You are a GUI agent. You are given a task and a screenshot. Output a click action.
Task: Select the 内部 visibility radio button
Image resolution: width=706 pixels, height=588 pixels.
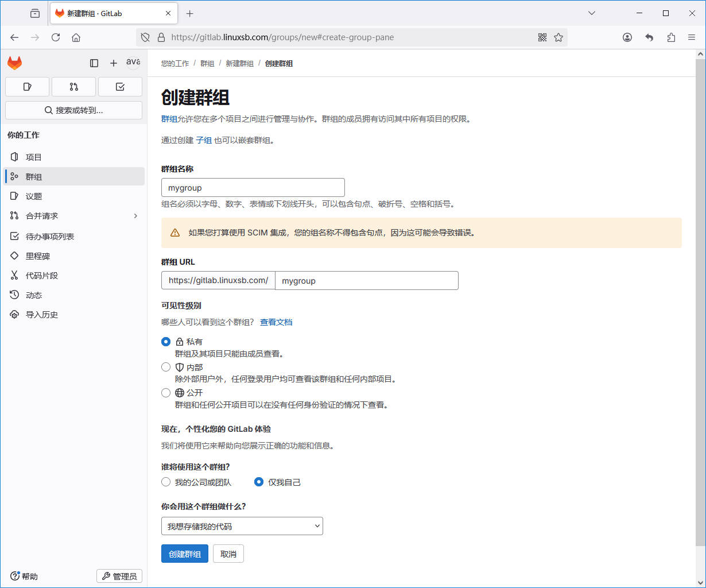(166, 367)
